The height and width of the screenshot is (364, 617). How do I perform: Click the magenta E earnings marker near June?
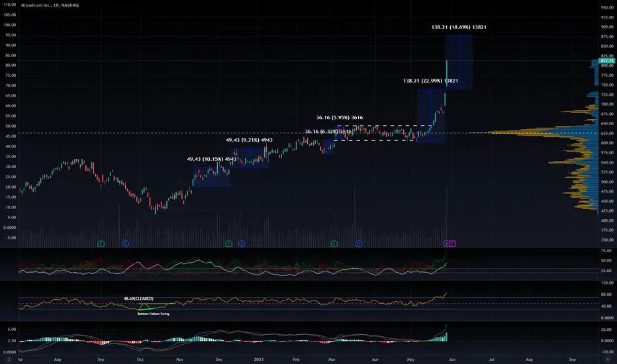[x=452, y=244]
